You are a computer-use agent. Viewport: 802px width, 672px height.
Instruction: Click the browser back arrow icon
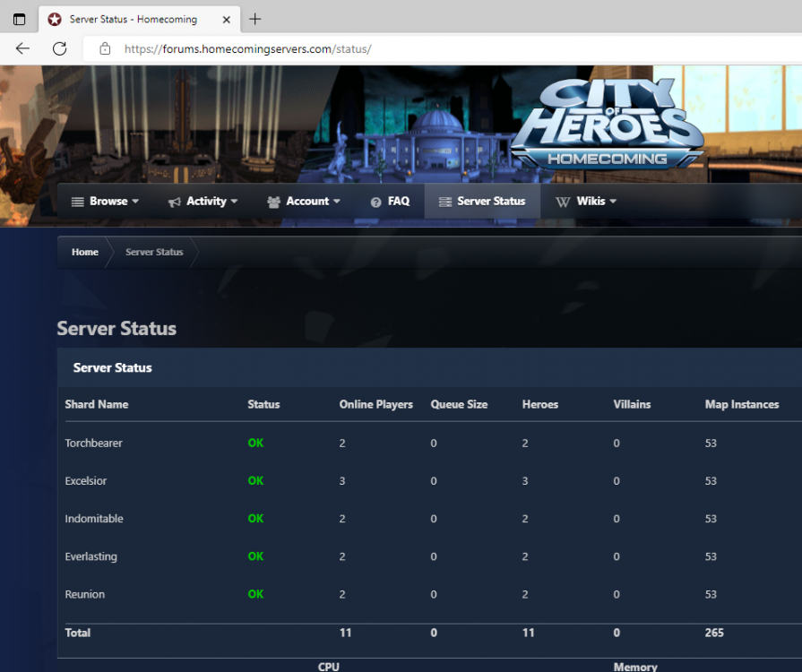(22, 48)
